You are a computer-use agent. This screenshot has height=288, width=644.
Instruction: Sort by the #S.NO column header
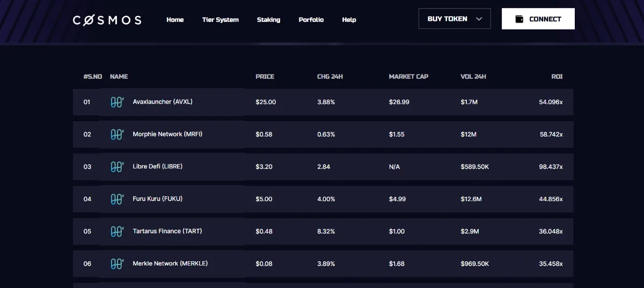pyautogui.click(x=93, y=77)
